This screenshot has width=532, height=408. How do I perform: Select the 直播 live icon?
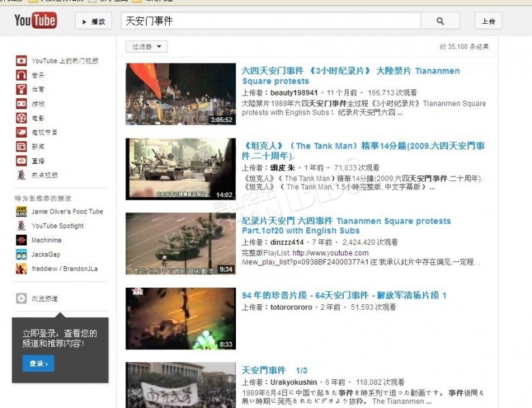click(x=21, y=160)
